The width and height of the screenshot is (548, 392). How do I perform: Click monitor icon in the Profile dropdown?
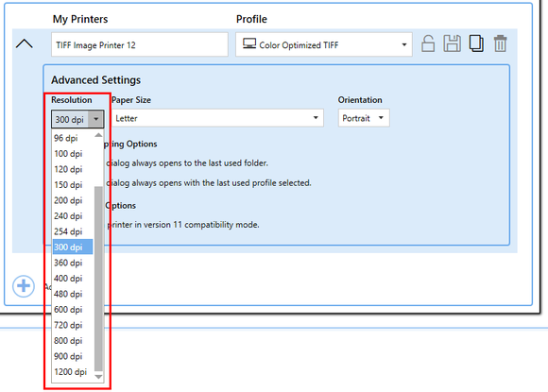(249, 43)
